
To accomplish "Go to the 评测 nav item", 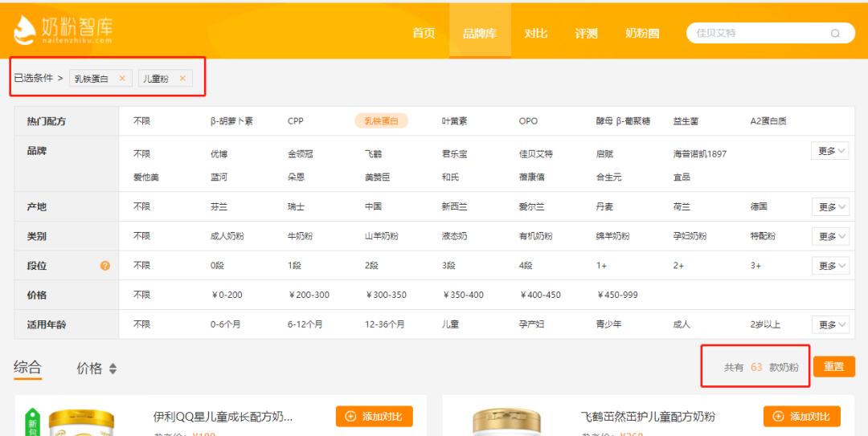I will click(586, 33).
